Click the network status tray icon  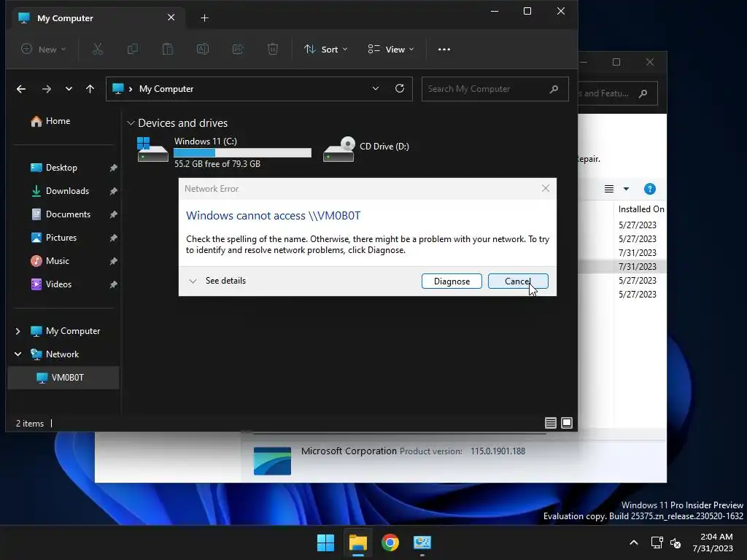click(x=657, y=542)
